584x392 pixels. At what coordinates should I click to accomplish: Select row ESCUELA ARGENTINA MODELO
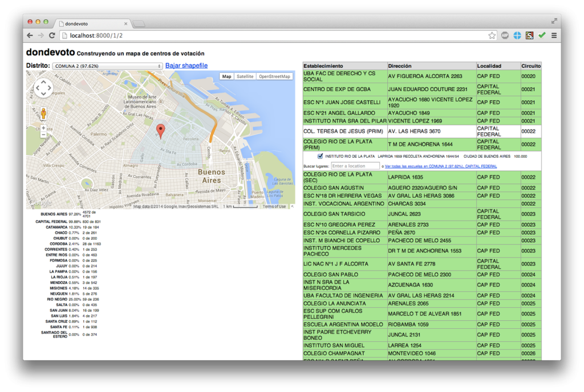pos(422,325)
